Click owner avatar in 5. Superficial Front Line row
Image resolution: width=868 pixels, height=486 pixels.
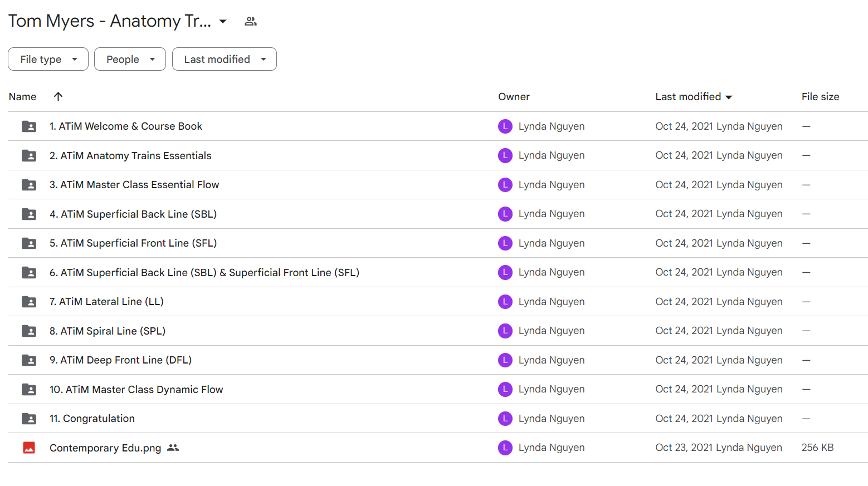pyautogui.click(x=505, y=243)
